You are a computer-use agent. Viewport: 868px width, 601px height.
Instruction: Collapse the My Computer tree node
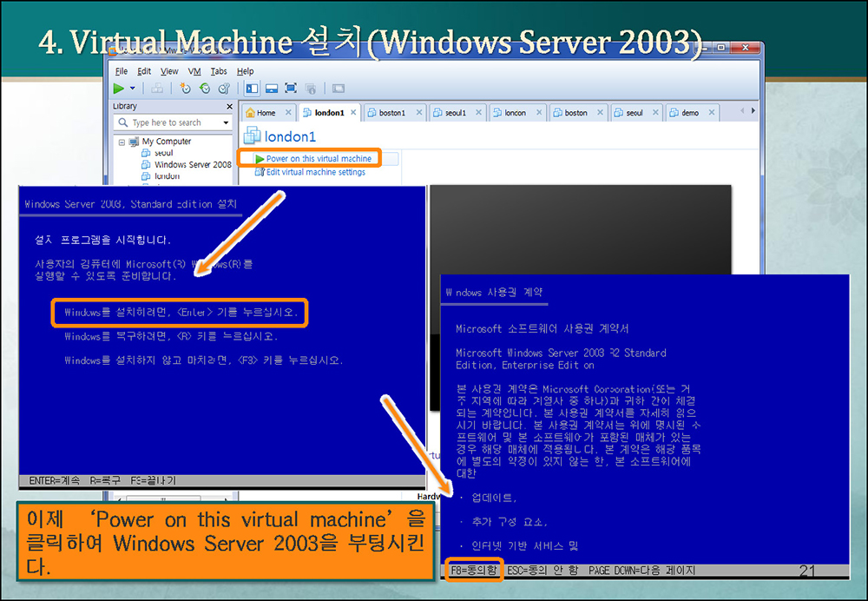(122, 142)
